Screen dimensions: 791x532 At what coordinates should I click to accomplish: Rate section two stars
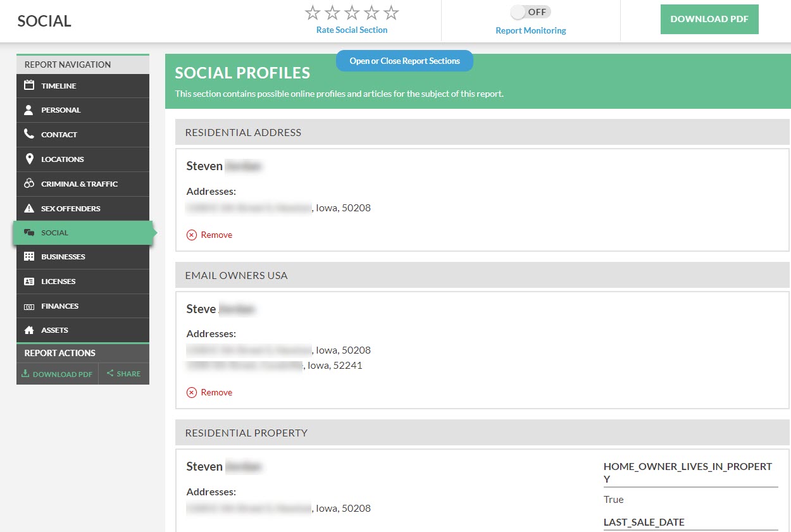(332, 13)
